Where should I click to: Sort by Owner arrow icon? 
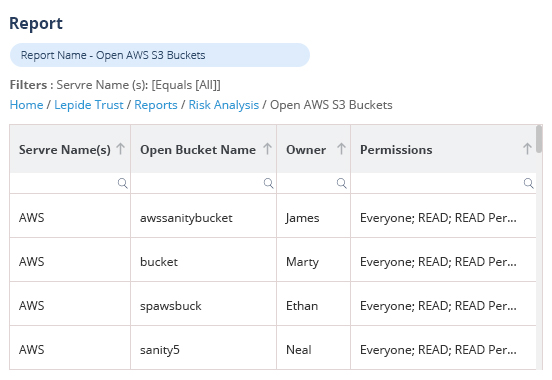[x=341, y=149]
